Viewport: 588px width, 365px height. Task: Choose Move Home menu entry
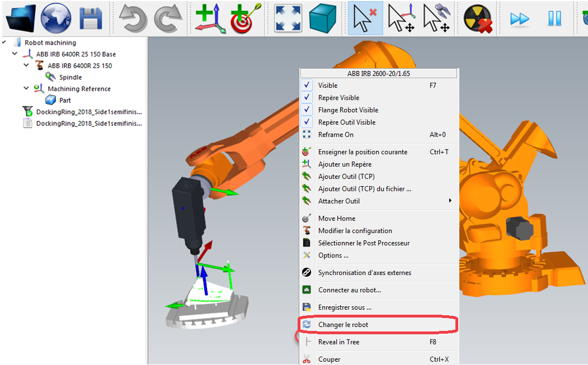tap(379, 219)
